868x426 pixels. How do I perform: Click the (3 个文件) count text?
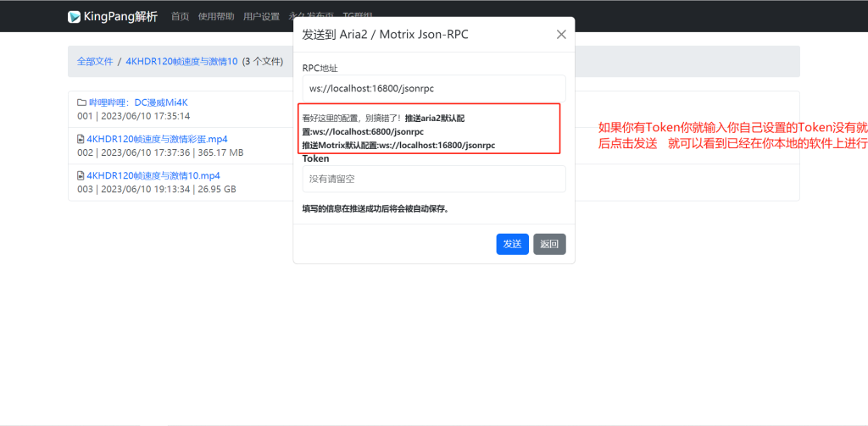263,62
